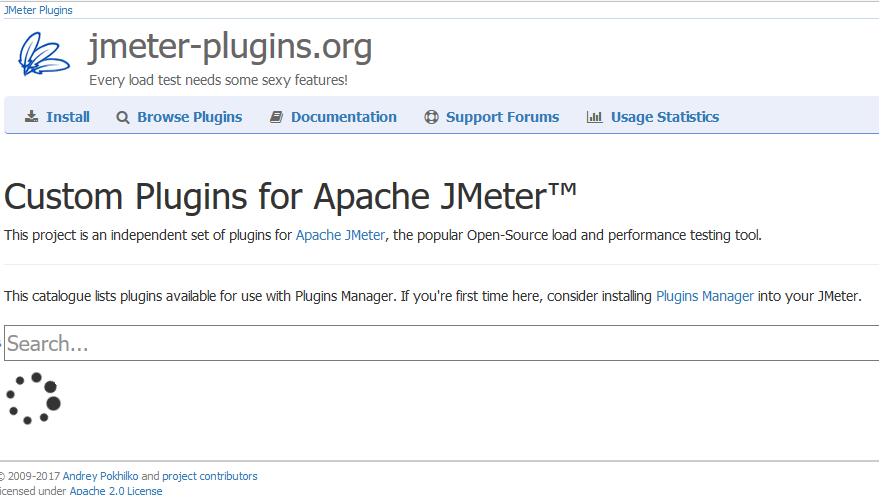Screen dimensions: 879x495
Task: Click the Documentation book icon
Action: click(276, 117)
